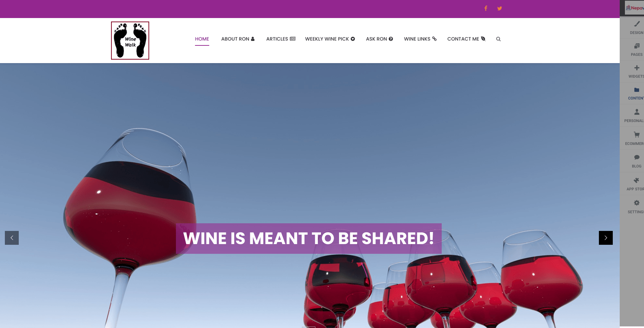The height and width of the screenshot is (328, 644).
Task: Open the Design panel brush icon
Action: pyautogui.click(x=636, y=27)
